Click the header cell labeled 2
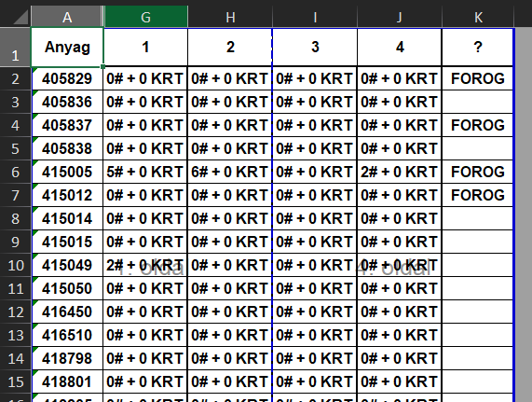 tap(230, 48)
